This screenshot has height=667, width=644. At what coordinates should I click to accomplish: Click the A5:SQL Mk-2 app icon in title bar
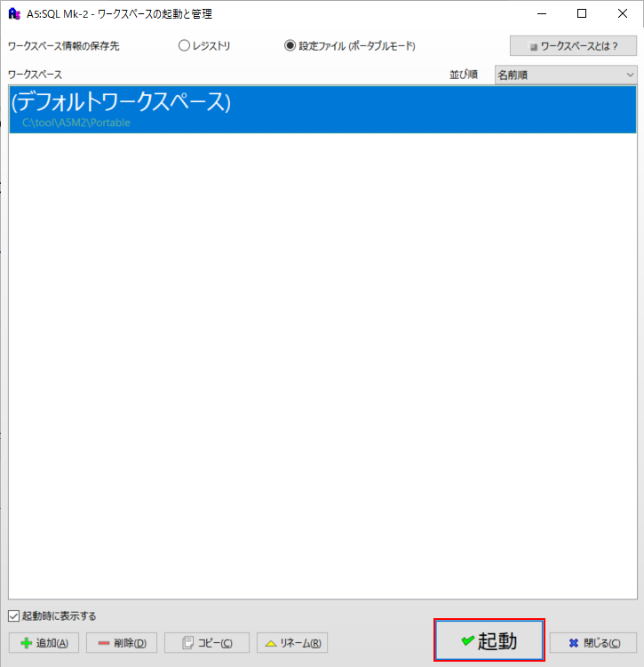[x=14, y=13]
